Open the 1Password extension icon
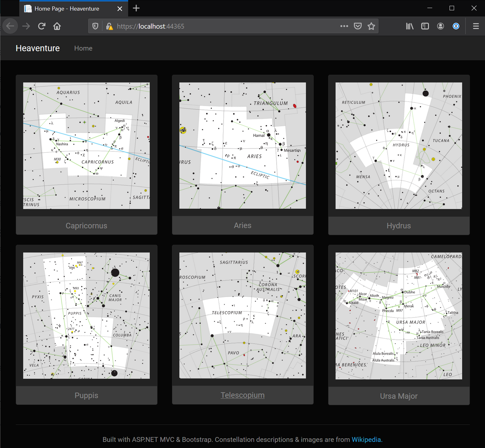 (x=456, y=26)
